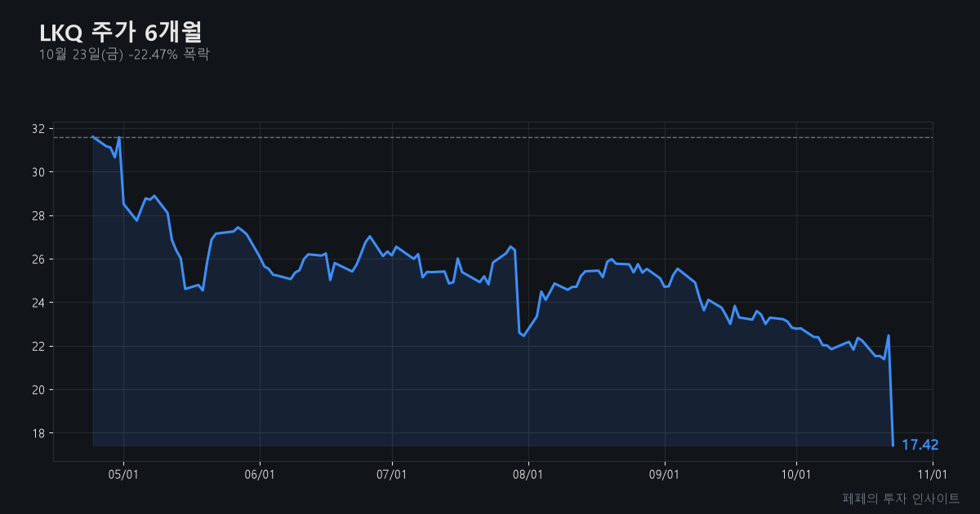Click the y-axis label 18

coord(38,433)
